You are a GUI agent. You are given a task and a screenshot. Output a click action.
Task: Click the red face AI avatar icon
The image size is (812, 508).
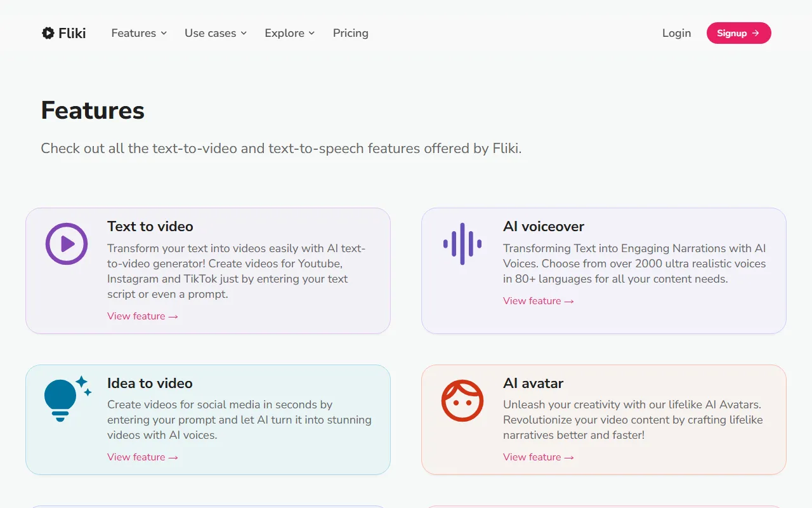click(462, 401)
